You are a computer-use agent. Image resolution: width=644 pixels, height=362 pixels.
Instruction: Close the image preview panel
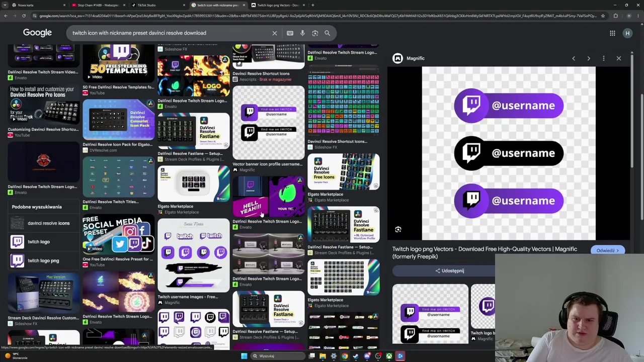(x=619, y=58)
